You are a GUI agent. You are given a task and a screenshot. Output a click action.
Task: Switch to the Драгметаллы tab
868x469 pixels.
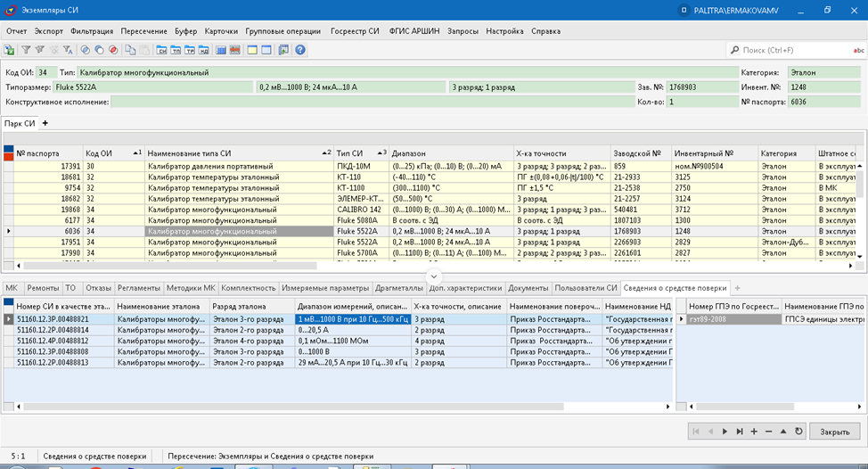(x=399, y=288)
